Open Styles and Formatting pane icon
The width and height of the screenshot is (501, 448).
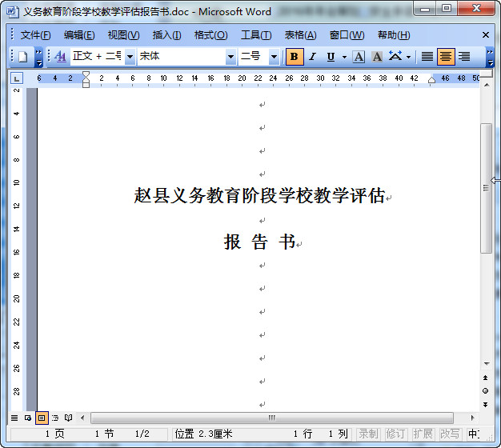point(60,57)
